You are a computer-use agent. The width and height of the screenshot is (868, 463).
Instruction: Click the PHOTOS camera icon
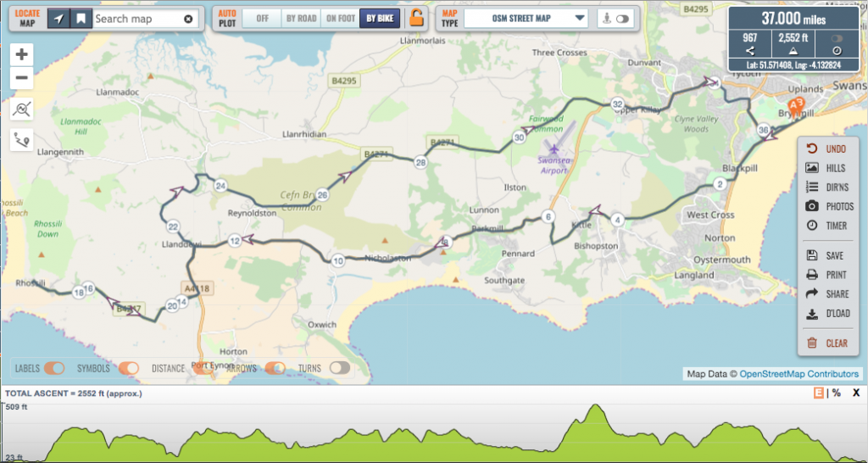tap(811, 206)
